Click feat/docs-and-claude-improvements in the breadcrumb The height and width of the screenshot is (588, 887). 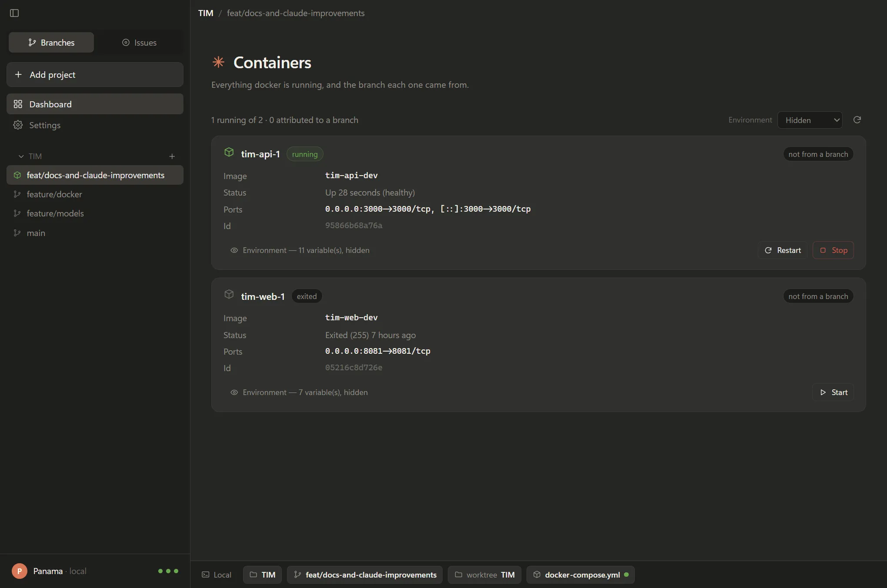[x=296, y=13]
